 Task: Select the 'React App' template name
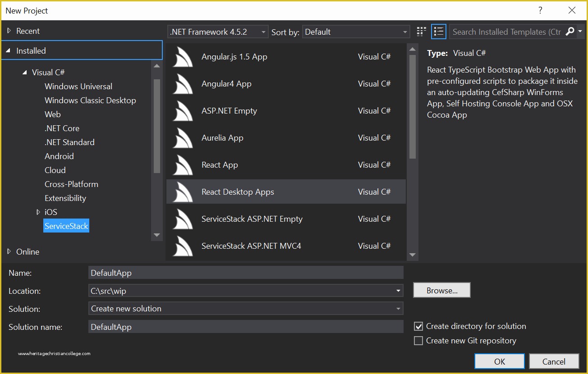tap(220, 165)
